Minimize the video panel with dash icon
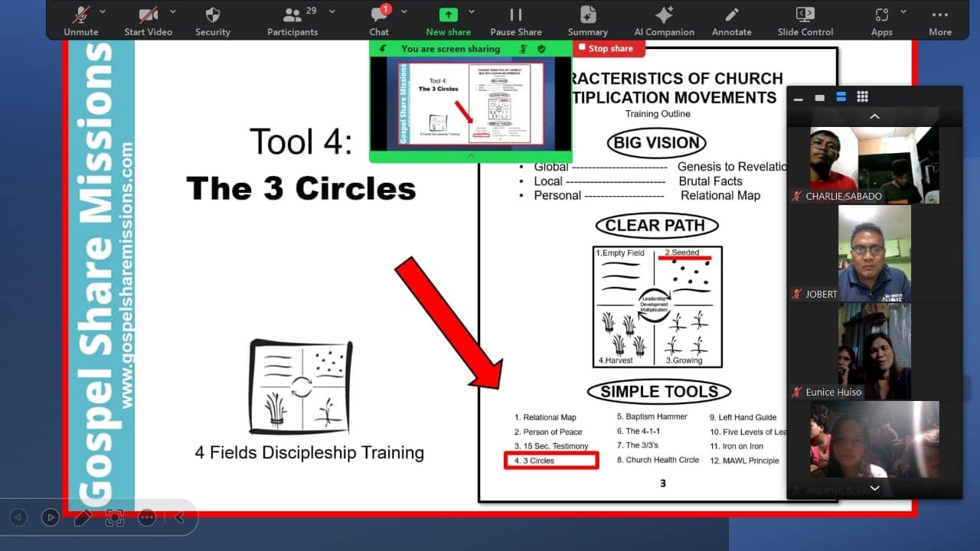980x551 pixels. pos(799,98)
